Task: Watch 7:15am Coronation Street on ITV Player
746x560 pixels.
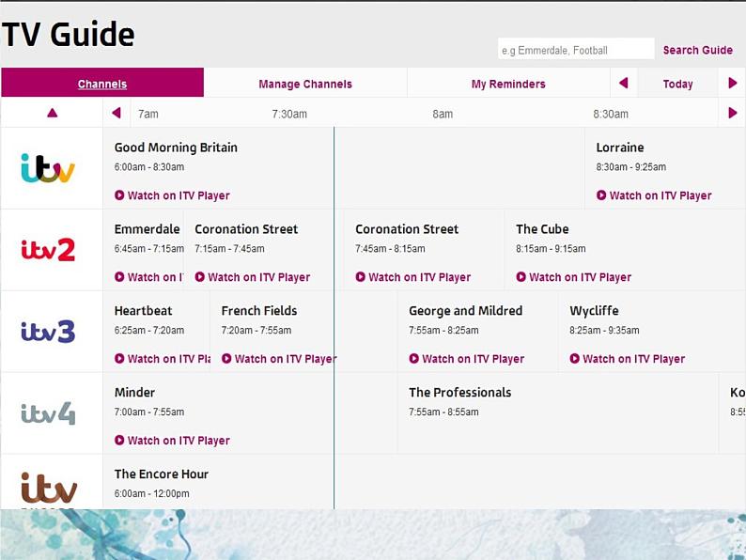Action: [253, 277]
